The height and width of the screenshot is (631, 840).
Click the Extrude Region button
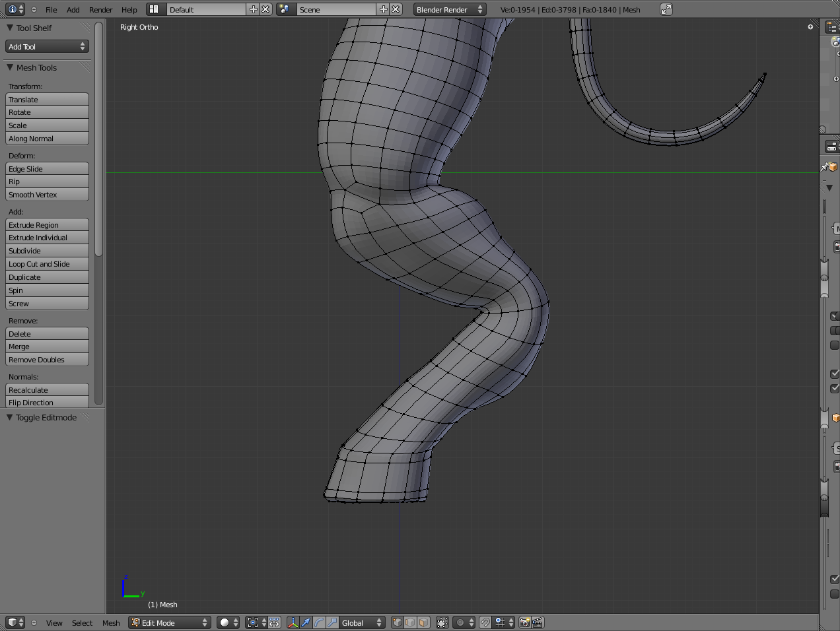pos(47,225)
